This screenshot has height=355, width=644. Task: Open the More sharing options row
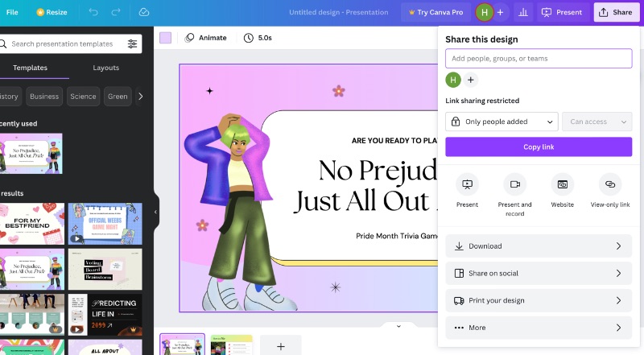(x=539, y=328)
